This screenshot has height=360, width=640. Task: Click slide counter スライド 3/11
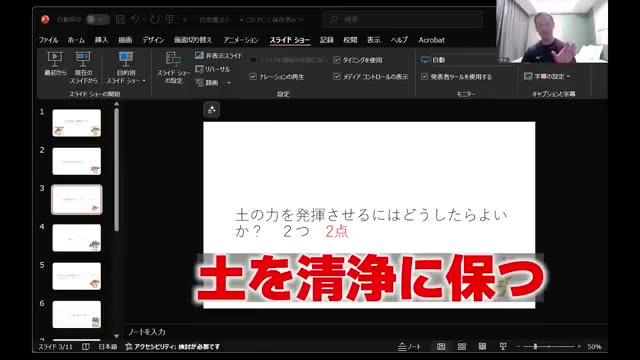pyautogui.click(x=55, y=347)
